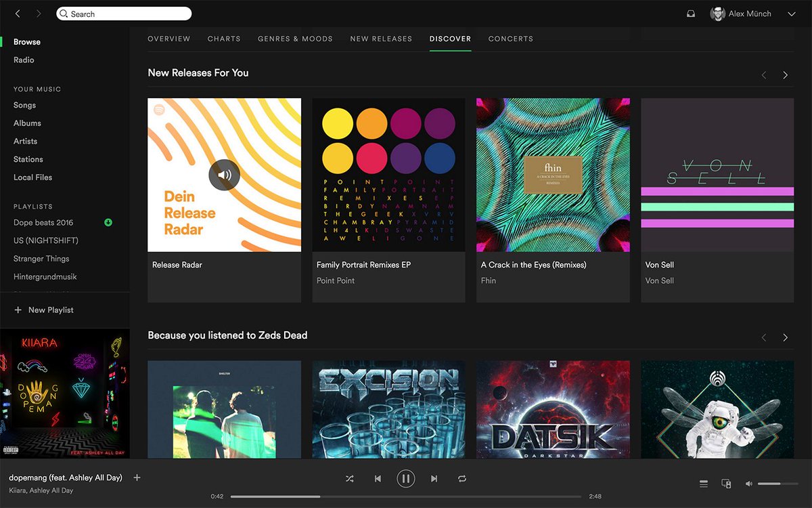Create a New Playlist
Viewport: 812px width, 508px height.
click(x=44, y=310)
